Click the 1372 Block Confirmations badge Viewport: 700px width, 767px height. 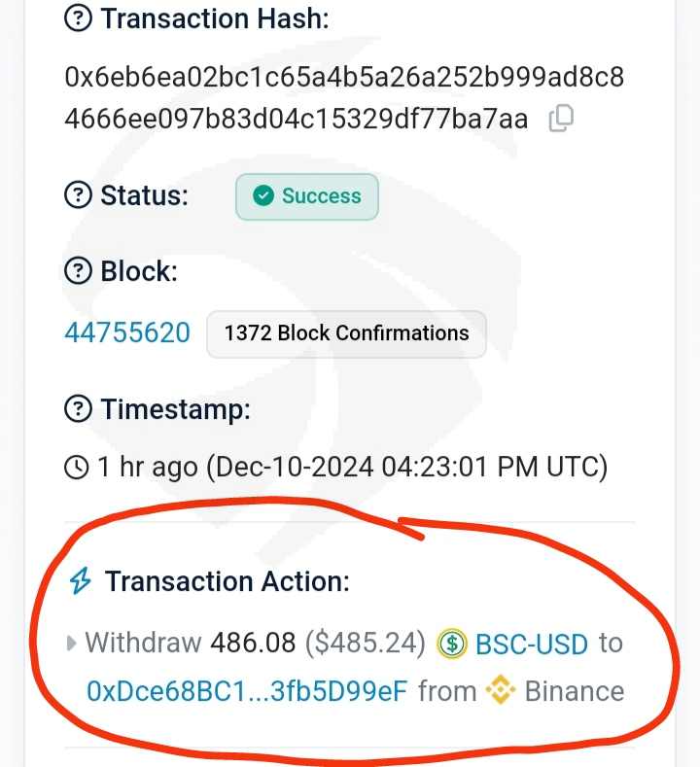point(346,333)
